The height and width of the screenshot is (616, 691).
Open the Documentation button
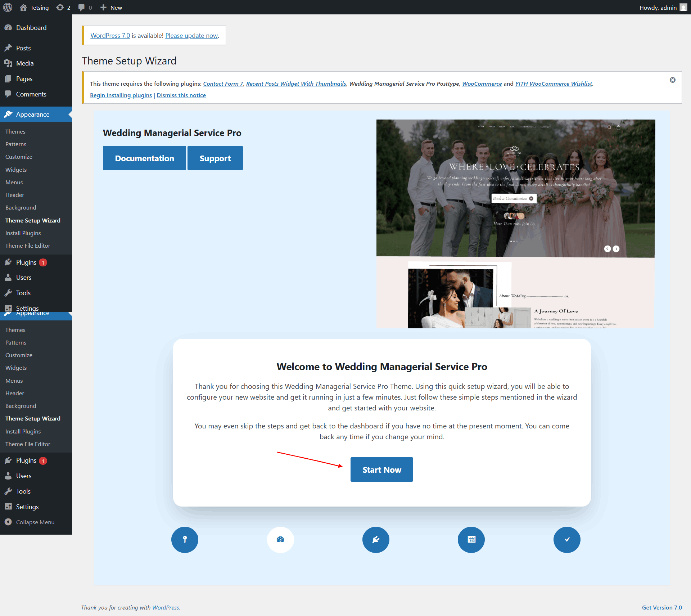click(144, 158)
